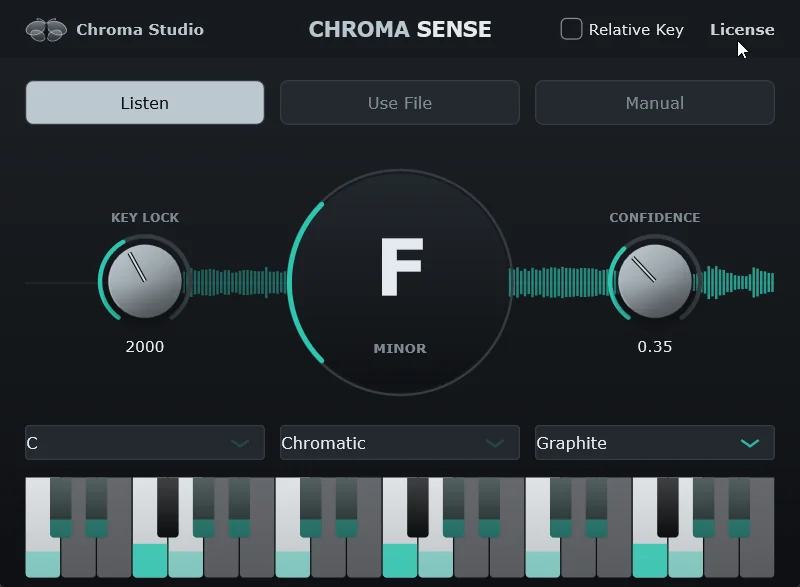Switch to Manual mode
This screenshot has width=800, height=587.
click(655, 103)
